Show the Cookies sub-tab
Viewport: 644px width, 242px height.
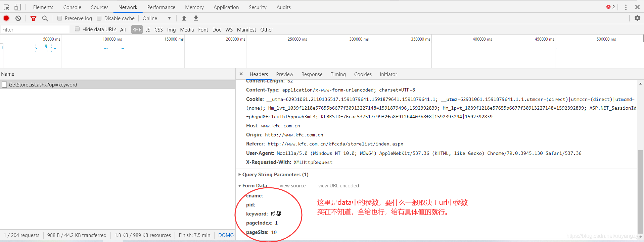(x=363, y=74)
